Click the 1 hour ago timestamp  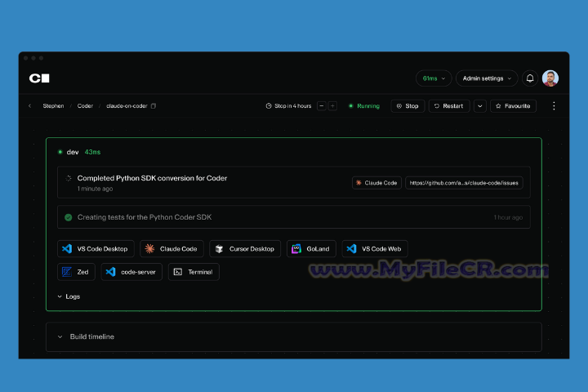[x=508, y=217]
